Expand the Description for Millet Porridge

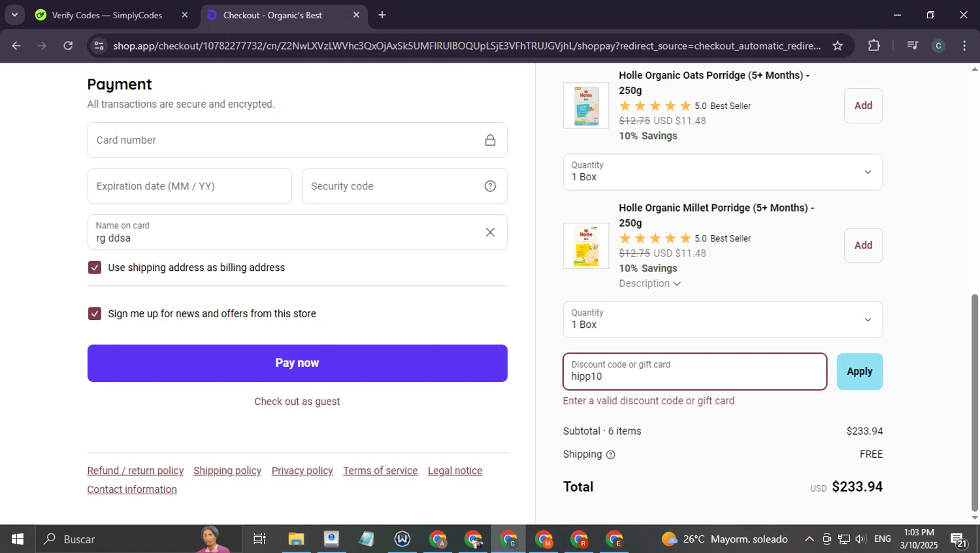[649, 284]
